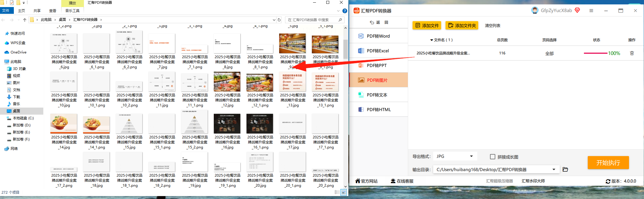Switch to large icons view in Explorer
The width and height of the screenshot is (644, 199).
[x=344, y=192]
